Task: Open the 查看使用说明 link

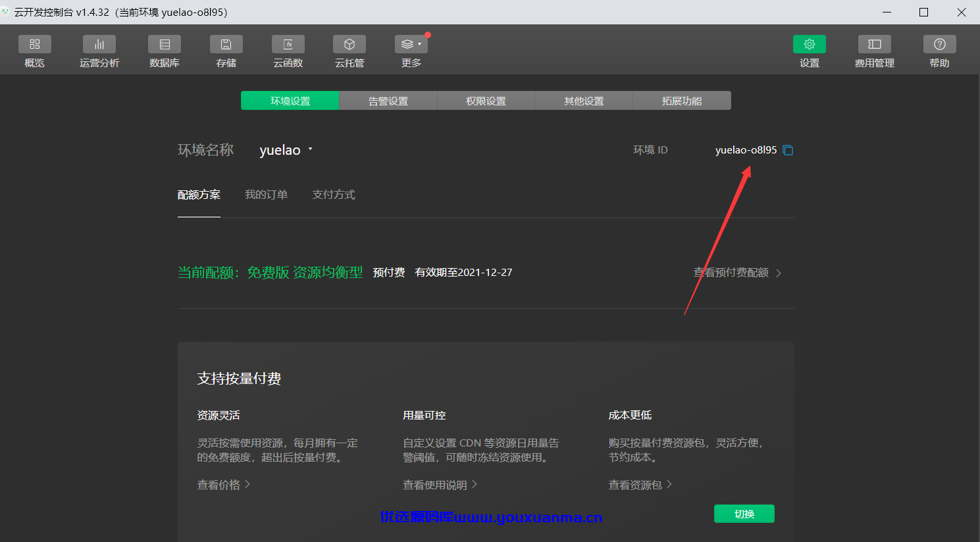Action: click(x=440, y=485)
